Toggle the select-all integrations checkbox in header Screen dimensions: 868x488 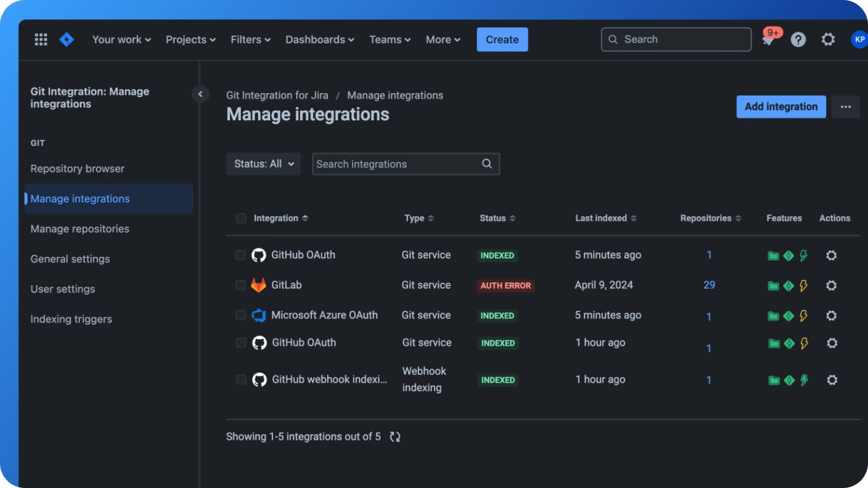pos(241,218)
